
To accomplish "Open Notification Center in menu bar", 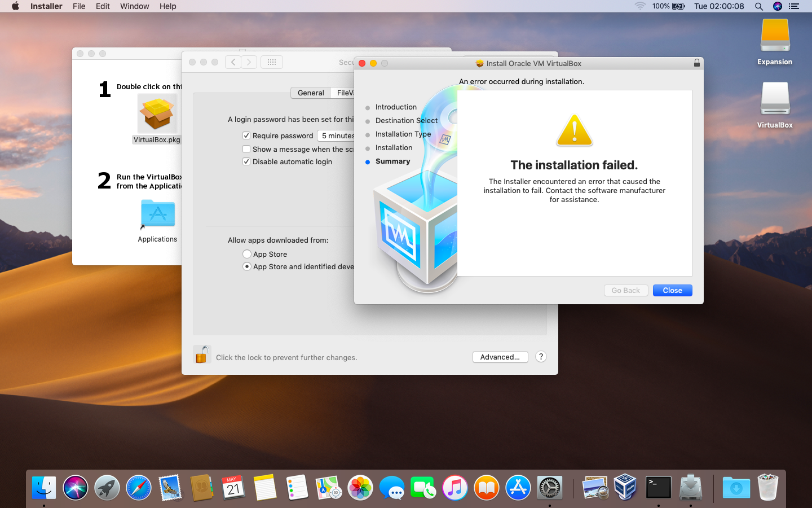I will point(794,6).
